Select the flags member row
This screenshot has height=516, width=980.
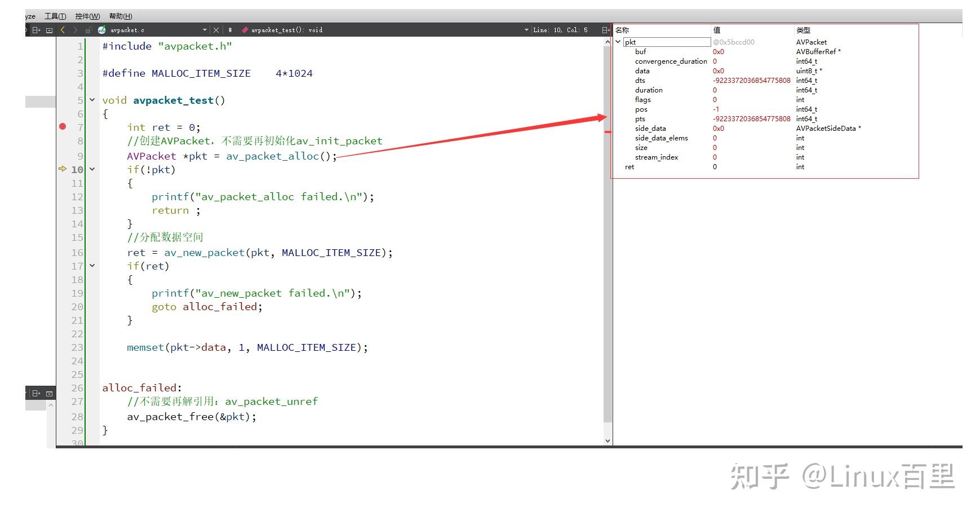tap(765, 99)
